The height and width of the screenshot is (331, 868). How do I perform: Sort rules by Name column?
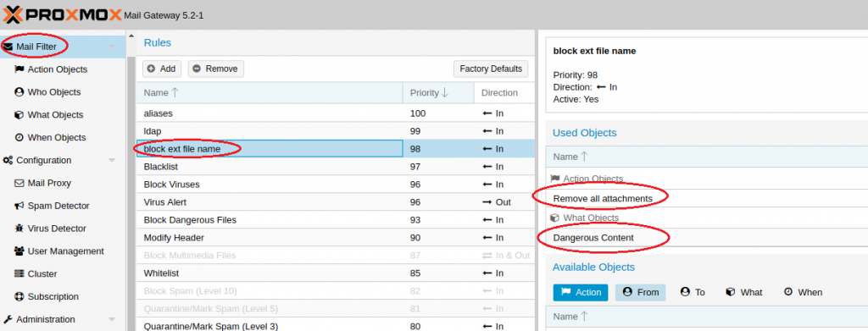point(270,93)
